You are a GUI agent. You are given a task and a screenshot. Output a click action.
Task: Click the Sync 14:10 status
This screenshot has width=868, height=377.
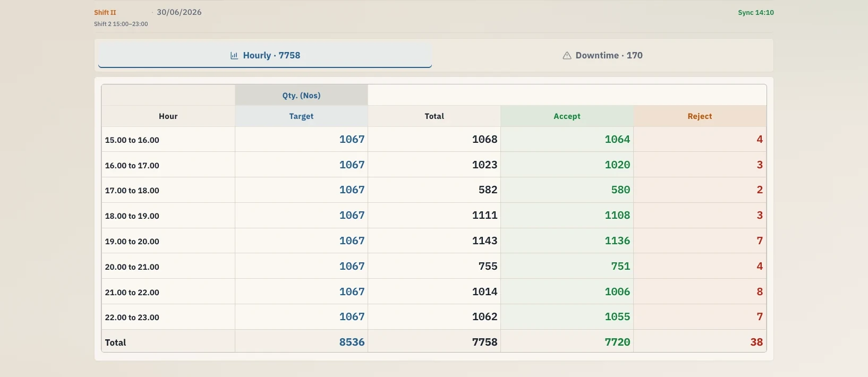(755, 12)
